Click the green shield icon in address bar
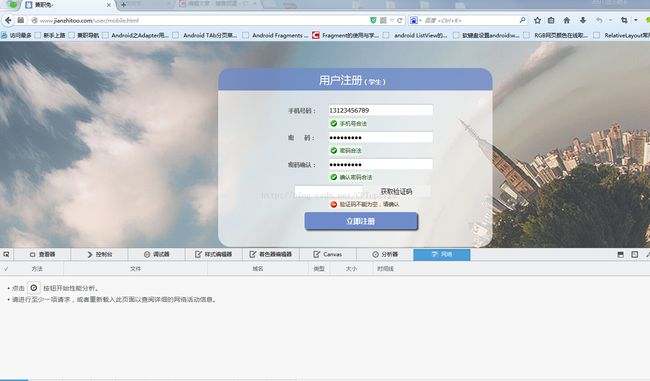650x381 pixels. coord(373,20)
